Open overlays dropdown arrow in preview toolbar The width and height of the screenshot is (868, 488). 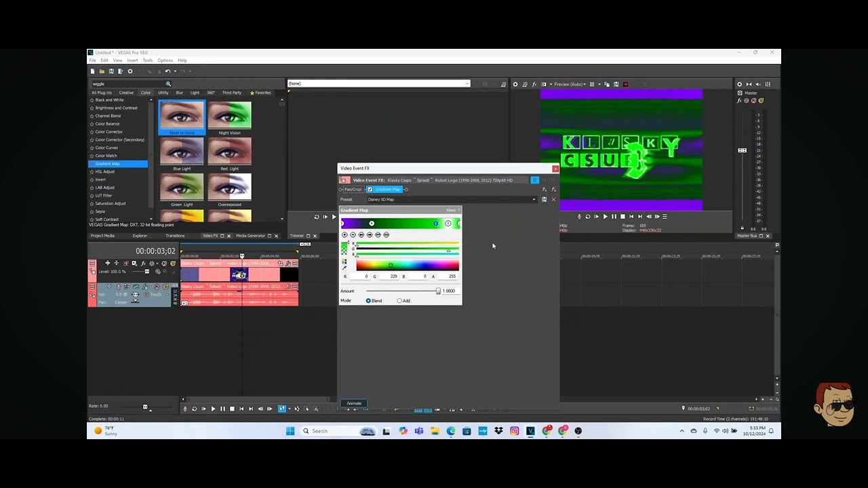point(599,84)
